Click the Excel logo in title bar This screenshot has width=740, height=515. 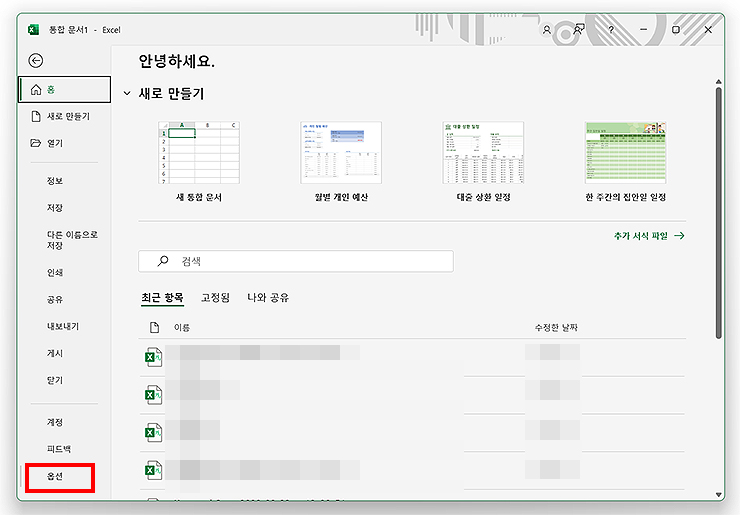tap(33, 30)
